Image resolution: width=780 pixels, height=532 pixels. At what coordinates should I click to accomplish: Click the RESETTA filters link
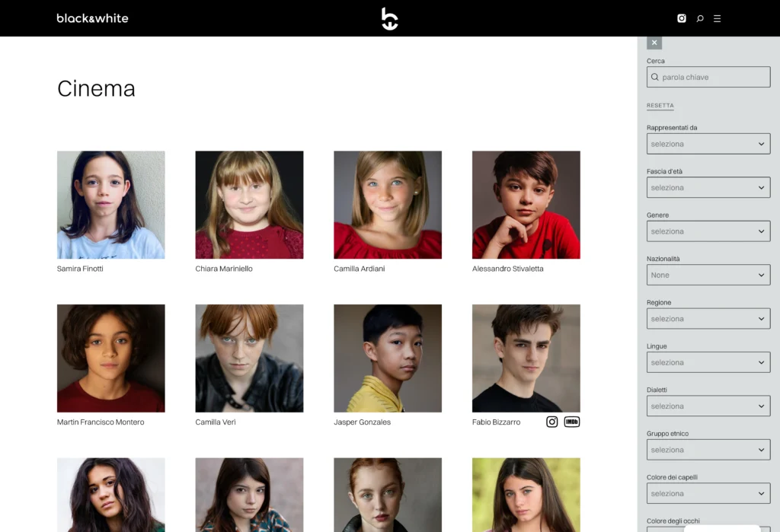660,105
